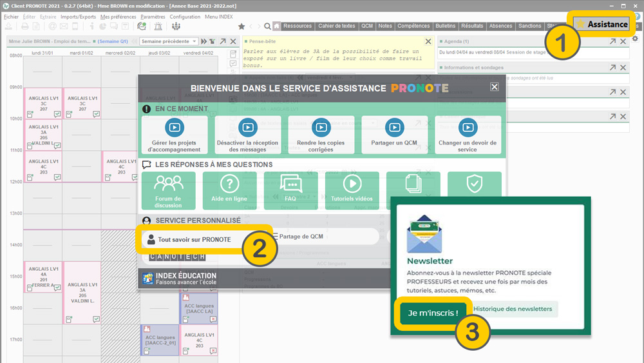
Task: Open the widget settings gear icon
Action: pos(636,39)
